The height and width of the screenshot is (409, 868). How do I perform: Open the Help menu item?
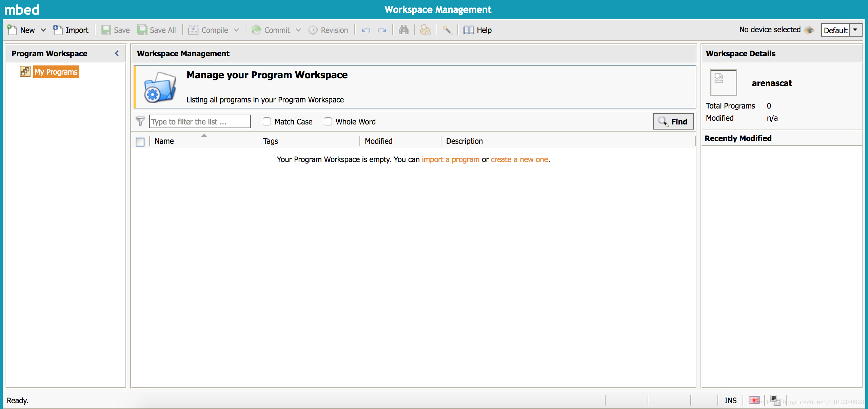pos(478,30)
